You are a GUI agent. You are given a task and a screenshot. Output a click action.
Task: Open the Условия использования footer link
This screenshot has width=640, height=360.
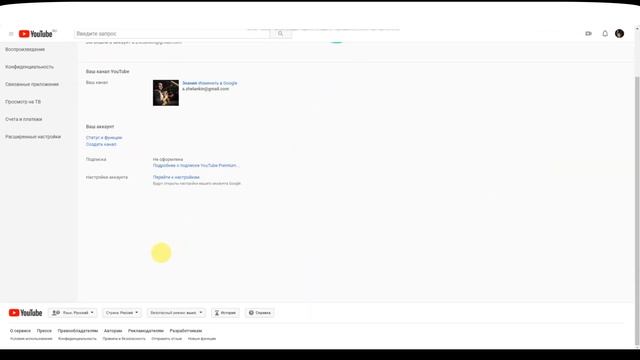pyautogui.click(x=31, y=339)
